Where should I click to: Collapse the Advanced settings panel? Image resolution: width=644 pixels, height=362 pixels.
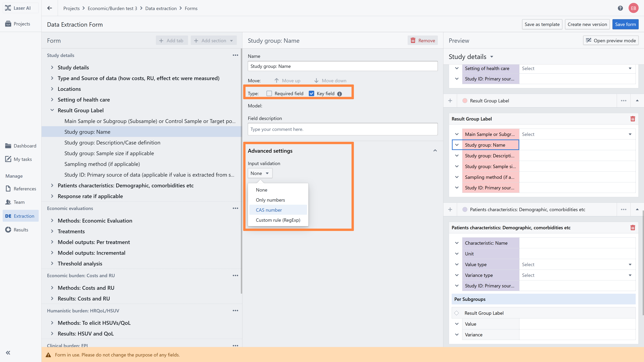point(435,151)
